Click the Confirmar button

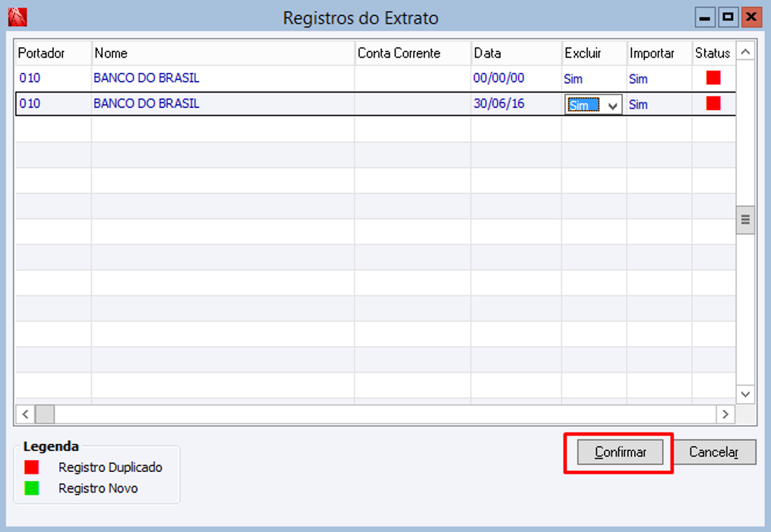point(620,452)
